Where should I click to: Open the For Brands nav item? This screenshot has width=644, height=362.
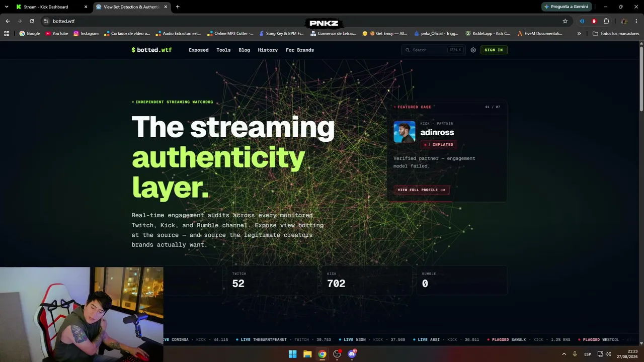click(x=300, y=50)
